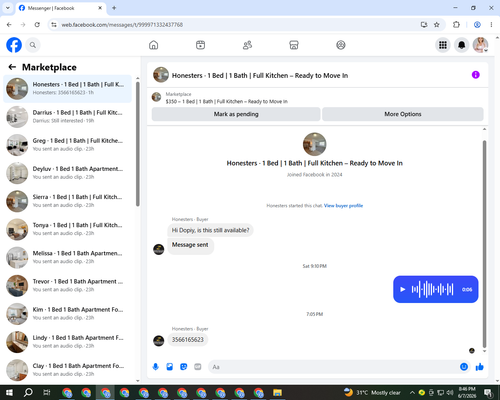Reload the page with browser refresh
This screenshot has width=500, height=400.
37,25
